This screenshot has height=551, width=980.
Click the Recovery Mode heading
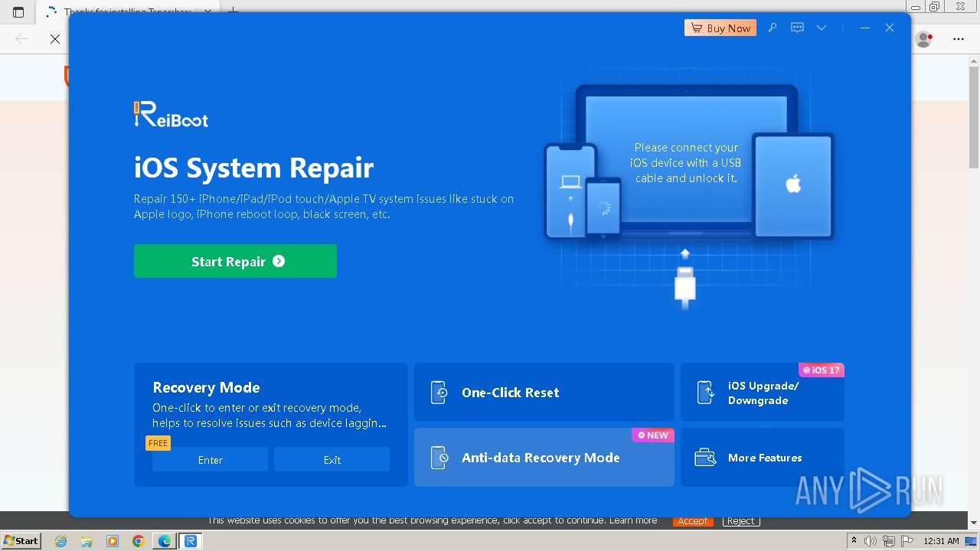click(206, 387)
